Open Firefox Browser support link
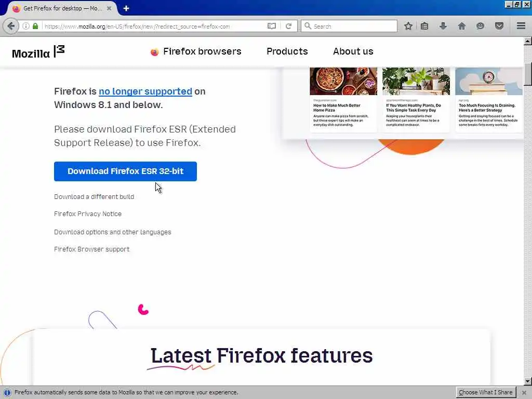The height and width of the screenshot is (399, 532). pyautogui.click(x=91, y=249)
